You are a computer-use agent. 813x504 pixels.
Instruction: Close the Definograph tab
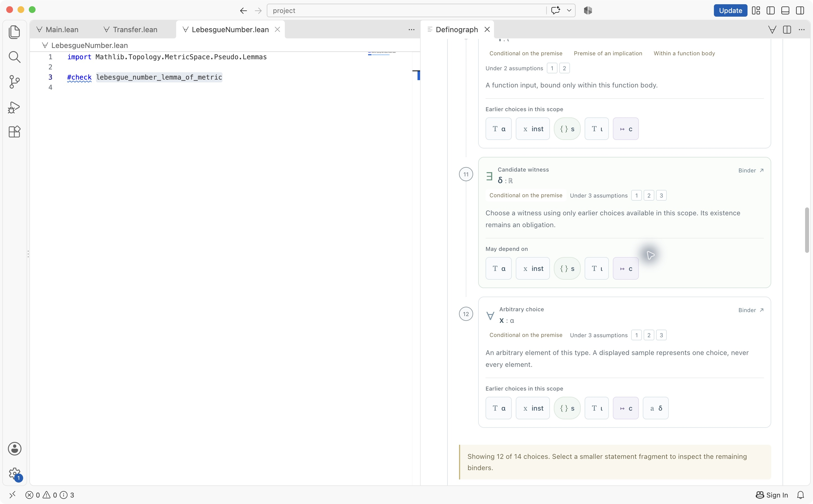coord(487,30)
